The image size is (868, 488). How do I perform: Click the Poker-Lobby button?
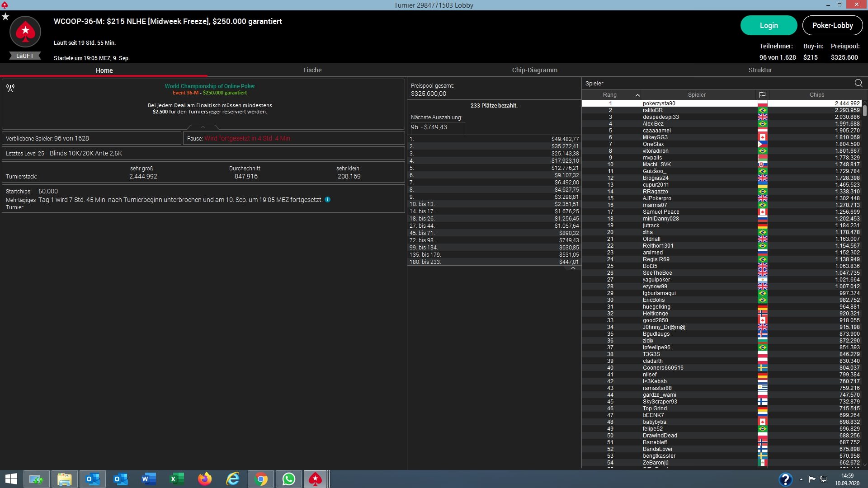click(x=832, y=25)
